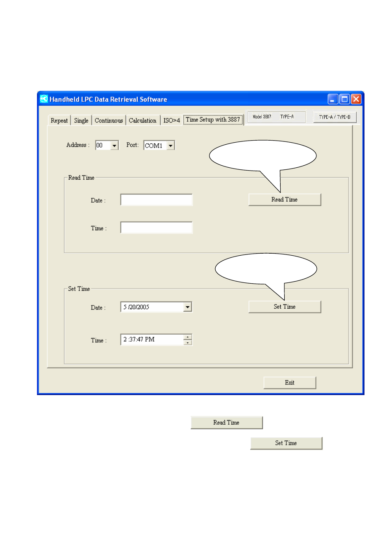The image size is (392, 555).
Task: Click the Set Time group label
Action: tap(79, 289)
